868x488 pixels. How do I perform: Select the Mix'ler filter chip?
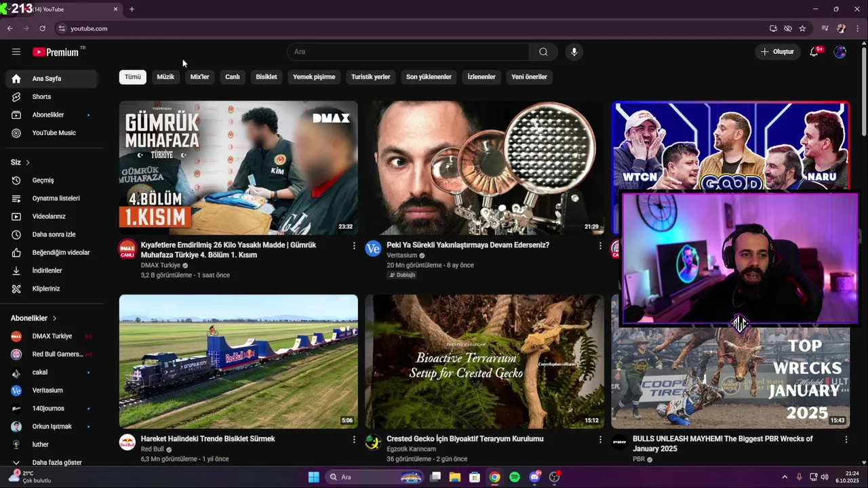pyautogui.click(x=200, y=77)
